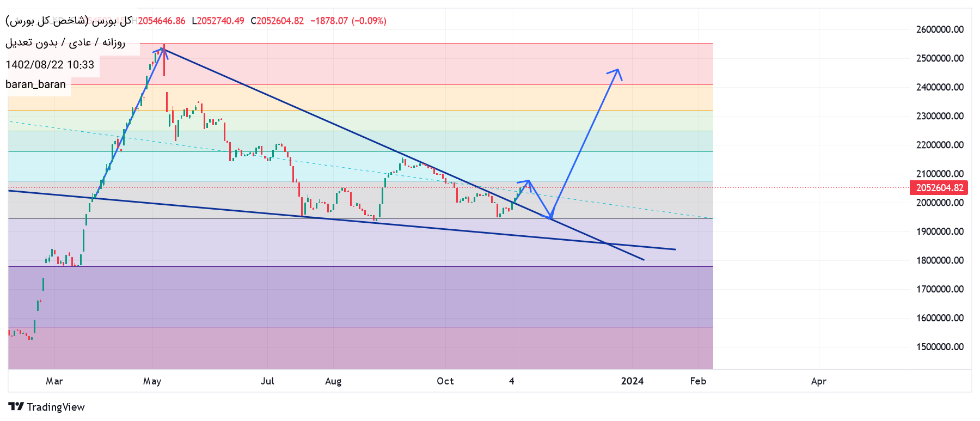The width and height of the screenshot is (980, 421).
Task: Click the Aug label on time axis
Action: (333, 381)
